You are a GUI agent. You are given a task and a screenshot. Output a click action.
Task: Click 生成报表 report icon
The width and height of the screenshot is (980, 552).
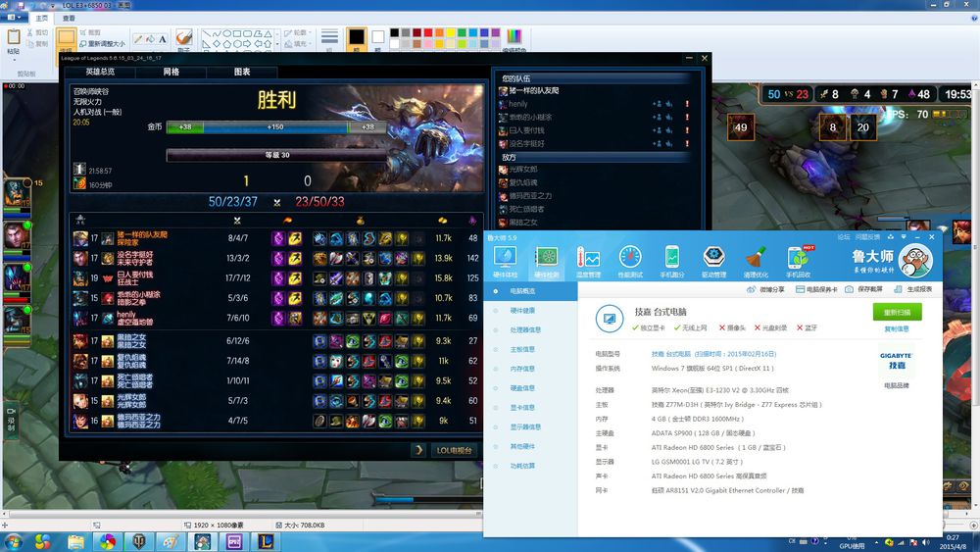pos(898,289)
